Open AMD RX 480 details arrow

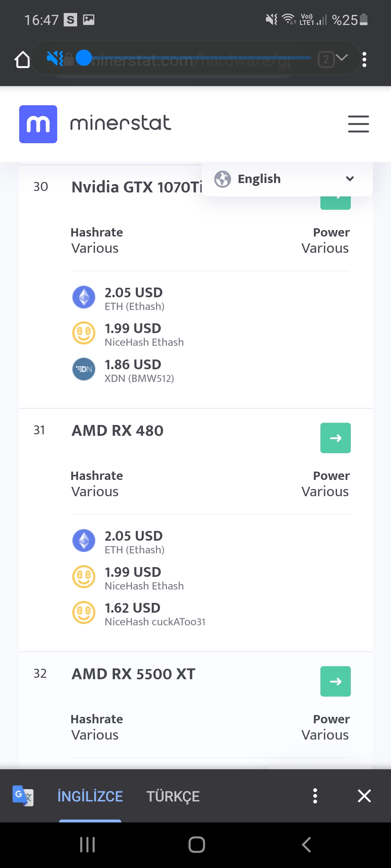(x=335, y=438)
